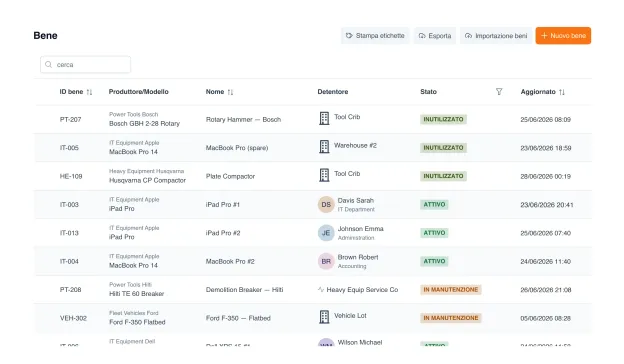Click Warehouse #2 holder name
624x364 pixels.
[355, 146]
